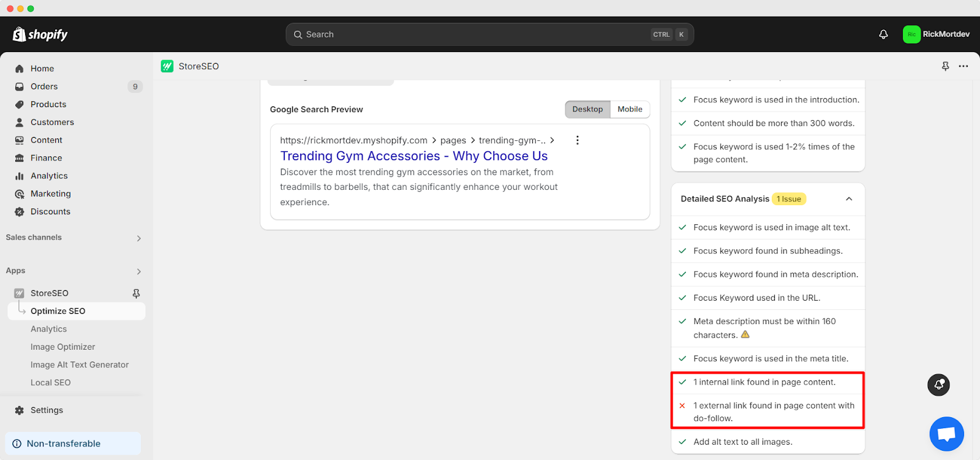Click the Google Search Preview heading
This screenshot has height=460, width=980.
tap(316, 110)
